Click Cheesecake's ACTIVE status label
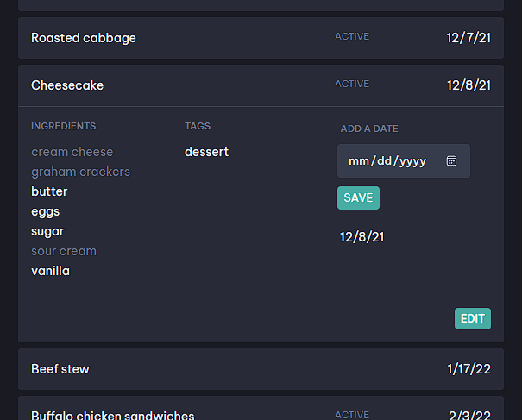522x420 pixels. pyautogui.click(x=352, y=84)
